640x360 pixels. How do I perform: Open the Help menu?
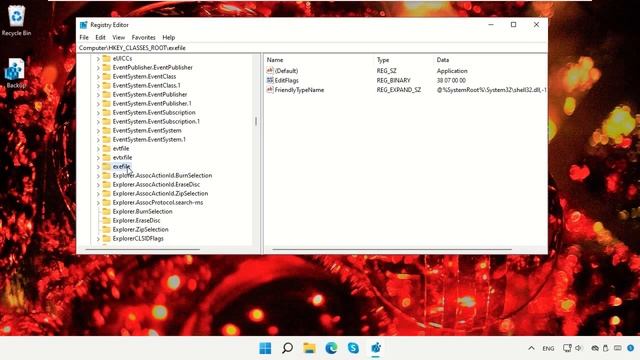pyautogui.click(x=169, y=37)
